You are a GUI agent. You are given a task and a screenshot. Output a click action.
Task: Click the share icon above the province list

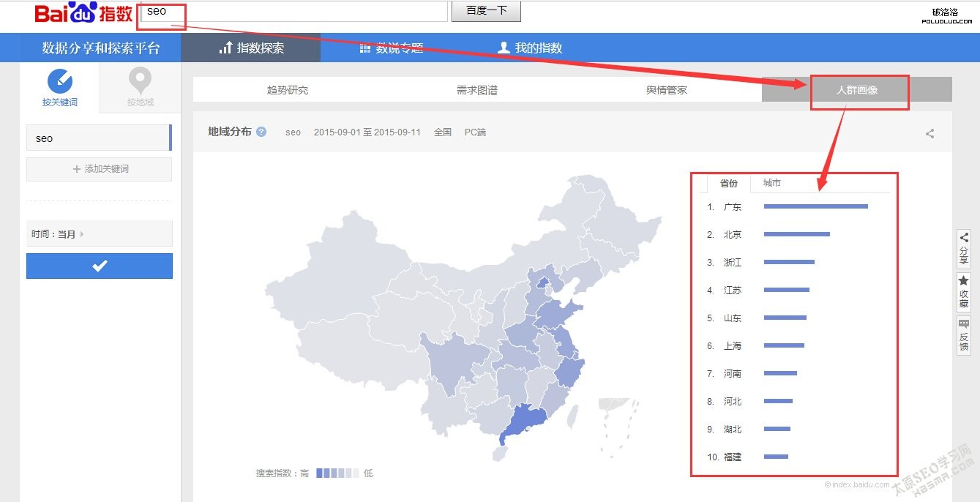[x=929, y=133]
